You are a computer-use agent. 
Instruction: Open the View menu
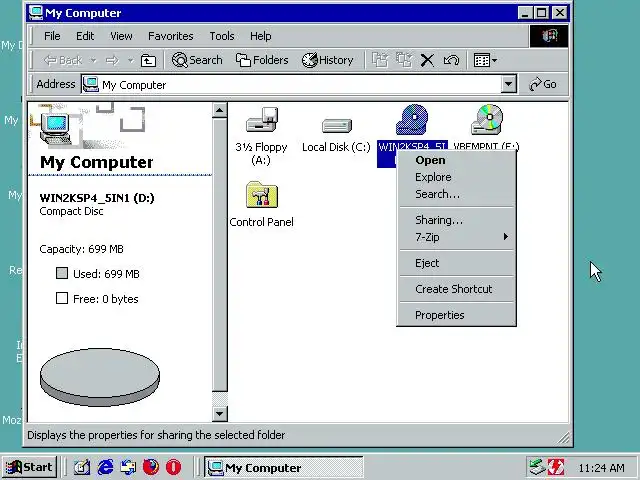point(121,36)
